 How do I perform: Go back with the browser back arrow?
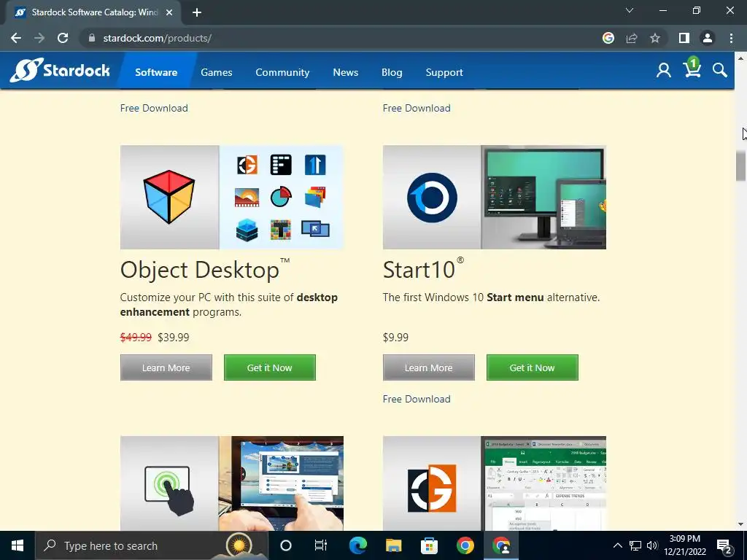[16, 38]
